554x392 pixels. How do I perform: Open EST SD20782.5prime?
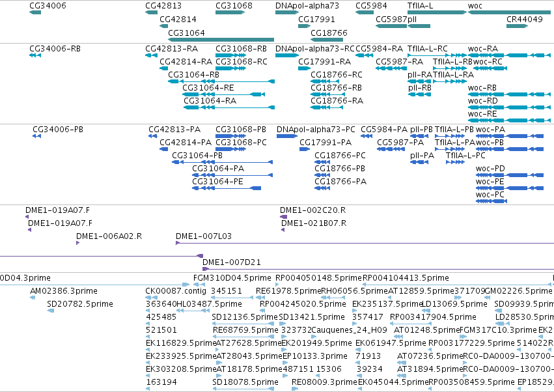click(x=80, y=304)
